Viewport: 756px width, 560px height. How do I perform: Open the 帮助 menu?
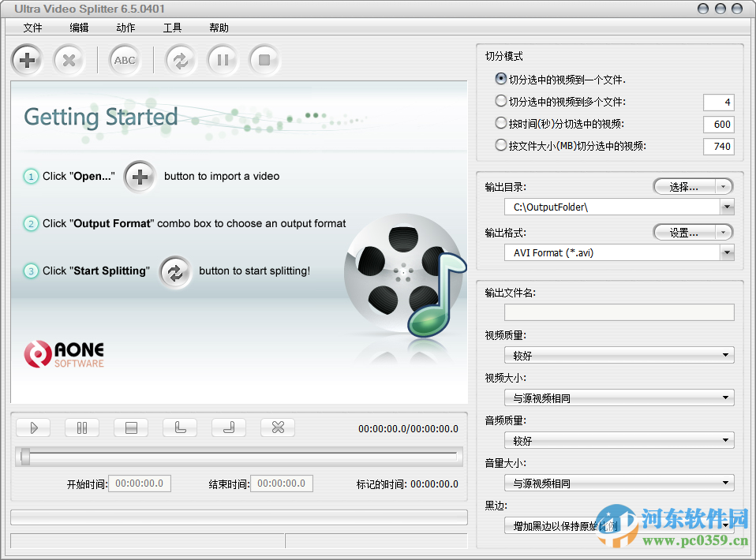tap(219, 27)
